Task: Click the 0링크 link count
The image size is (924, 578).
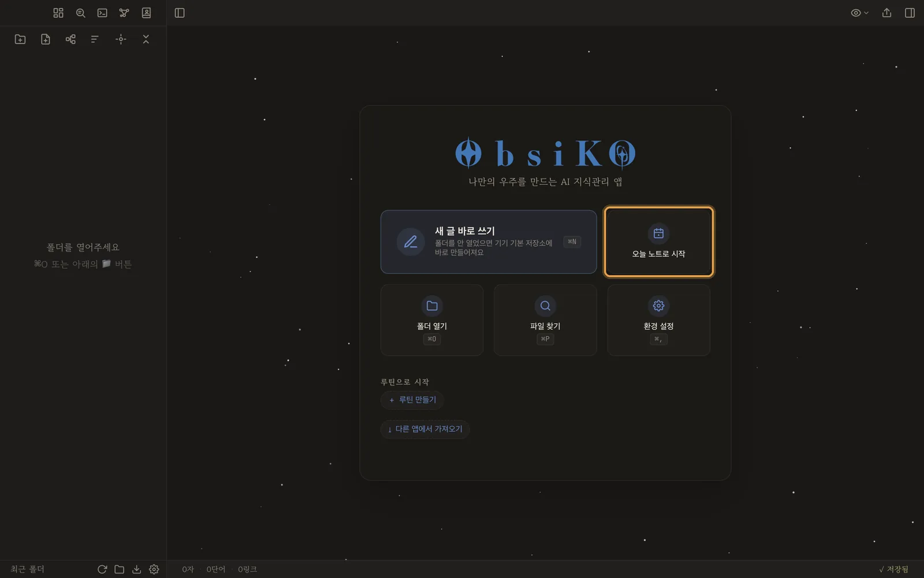Action: tap(247, 569)
